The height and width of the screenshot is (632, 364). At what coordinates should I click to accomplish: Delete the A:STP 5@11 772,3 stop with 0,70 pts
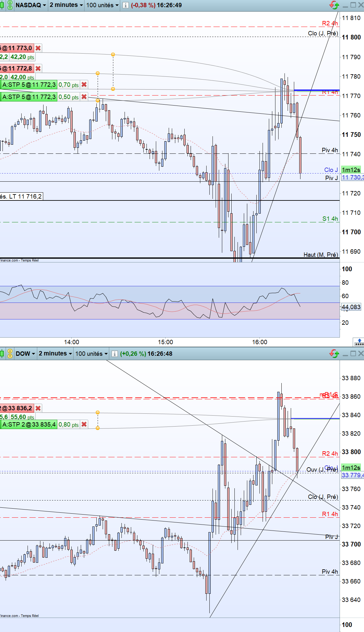coord(84,85)
